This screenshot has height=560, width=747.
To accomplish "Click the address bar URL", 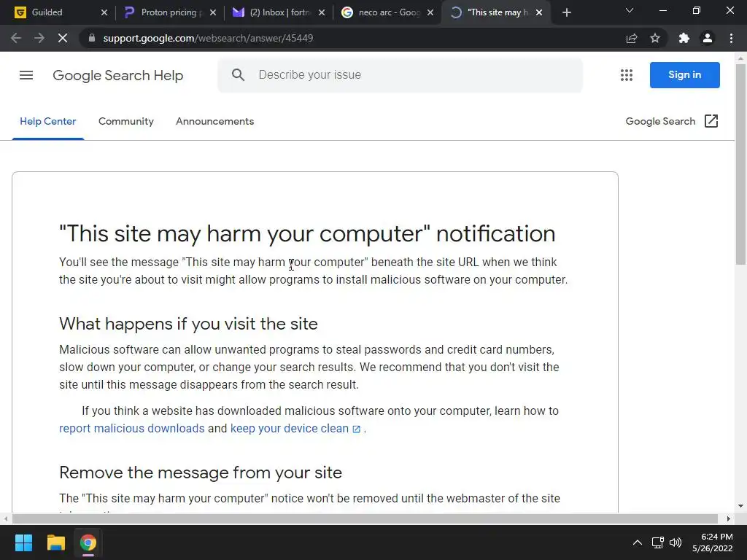I will pos(208,38).
